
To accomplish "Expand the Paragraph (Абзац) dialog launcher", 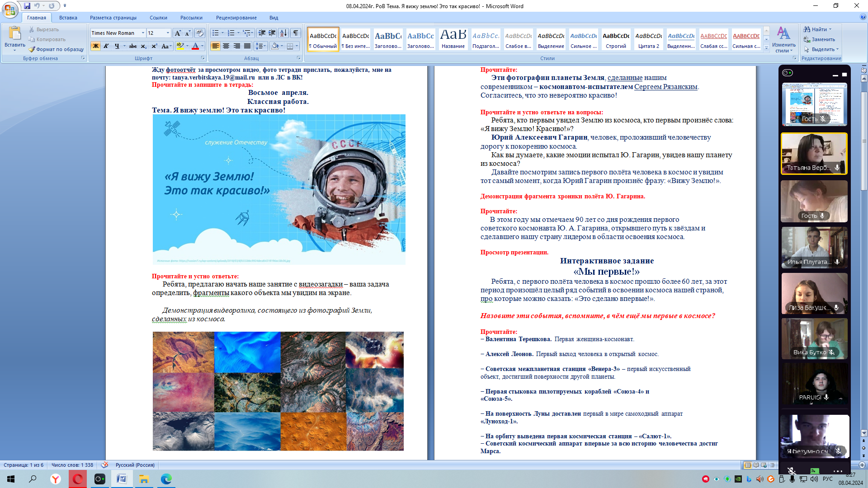I will tap(299, 58).
